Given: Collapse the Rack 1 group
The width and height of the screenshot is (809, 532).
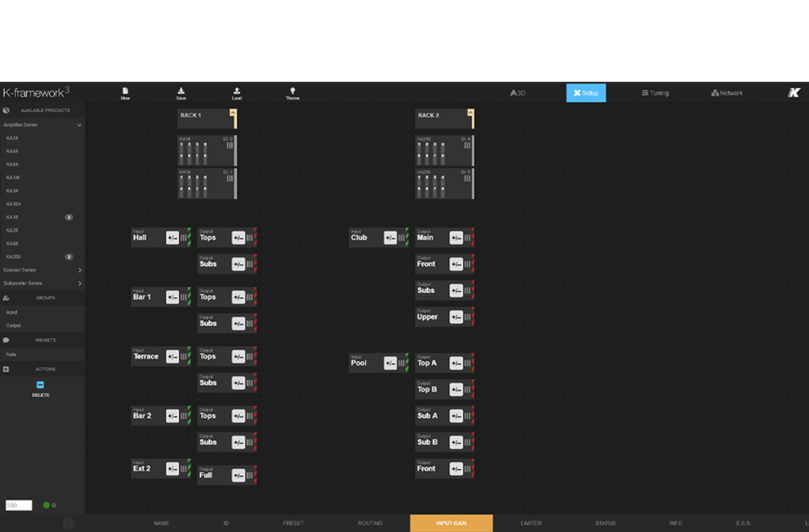Looking at the screenshot, I should [x=233, y=112].
